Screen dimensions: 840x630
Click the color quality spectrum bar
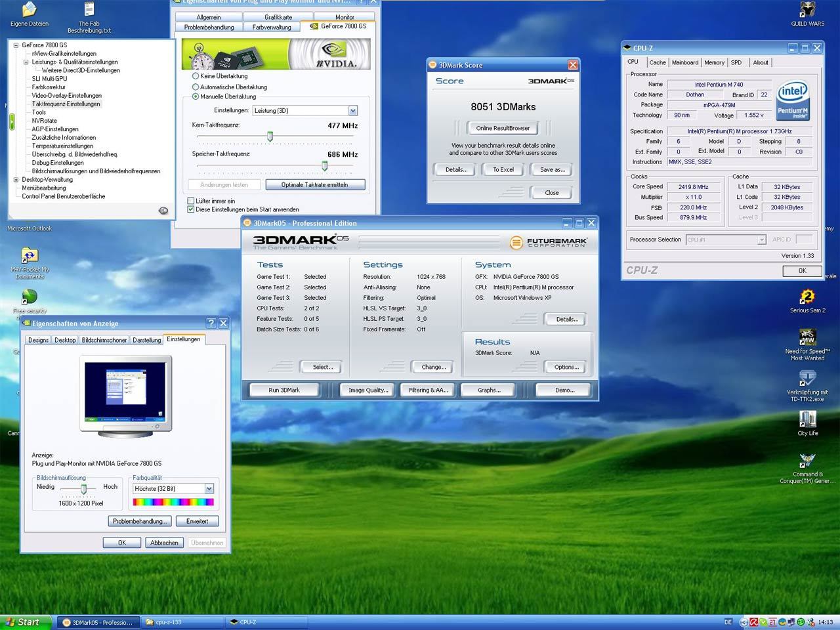[173, 502]
